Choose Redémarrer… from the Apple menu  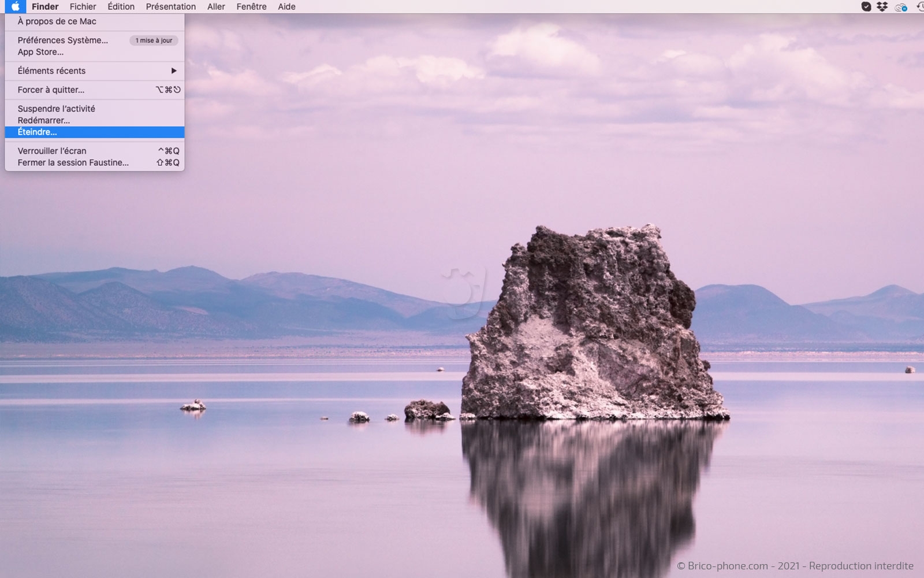click(x=44, y=120)
